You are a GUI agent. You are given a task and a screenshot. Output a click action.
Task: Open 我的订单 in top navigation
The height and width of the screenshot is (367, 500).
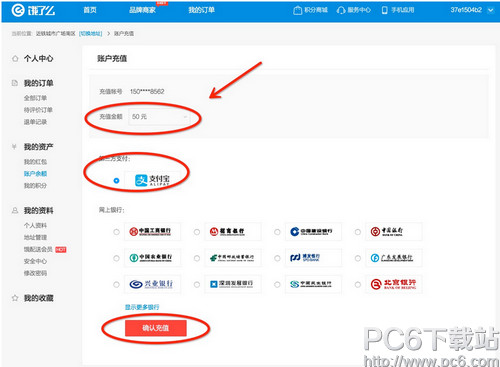(201, 10)
